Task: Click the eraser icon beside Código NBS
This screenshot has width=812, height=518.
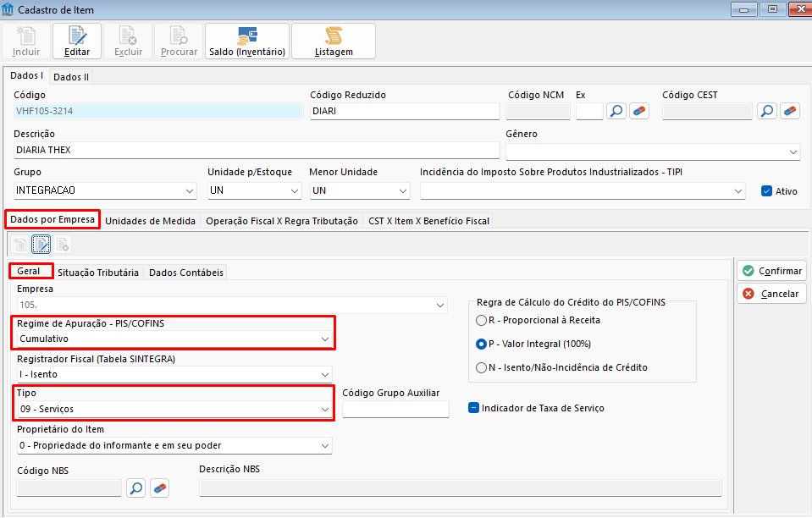Action: pos(159,488)
